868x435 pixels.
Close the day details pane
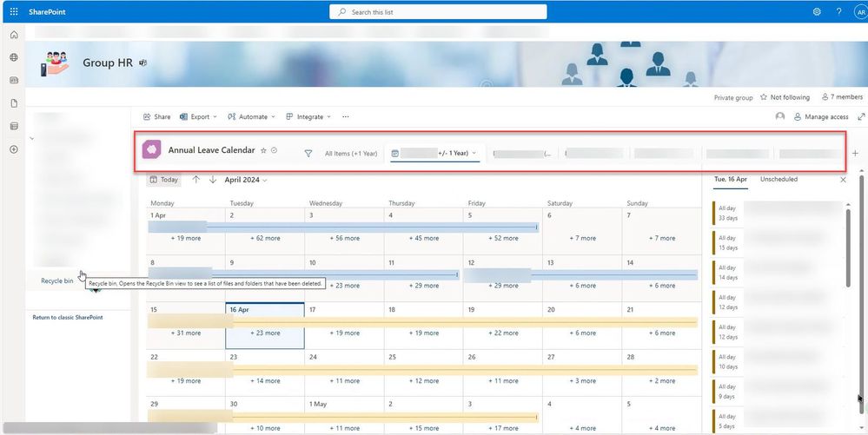coord(843,180)
